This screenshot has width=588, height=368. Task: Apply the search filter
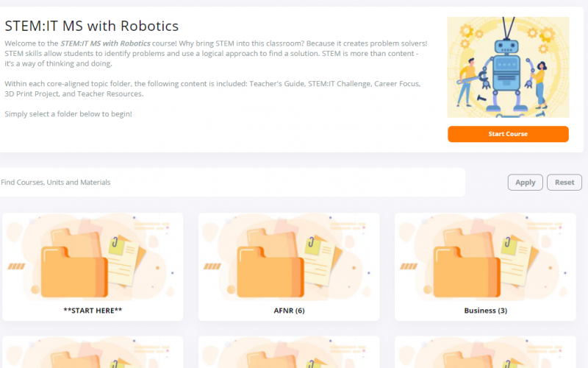[525, 183]
